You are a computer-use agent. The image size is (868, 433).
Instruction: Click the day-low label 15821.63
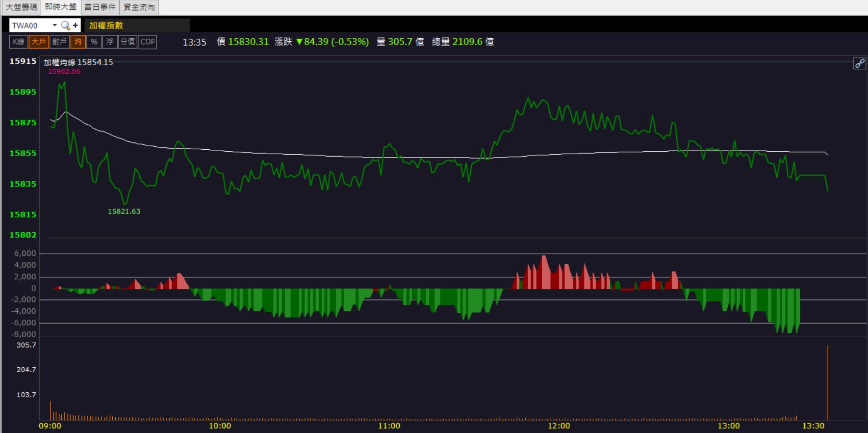pos(124,211)
